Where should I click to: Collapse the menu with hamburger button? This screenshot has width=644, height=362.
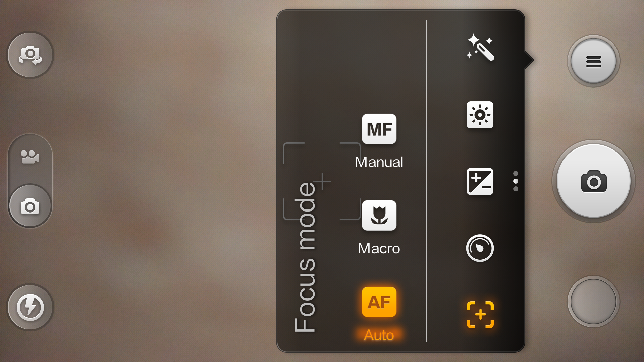(594, 61)
